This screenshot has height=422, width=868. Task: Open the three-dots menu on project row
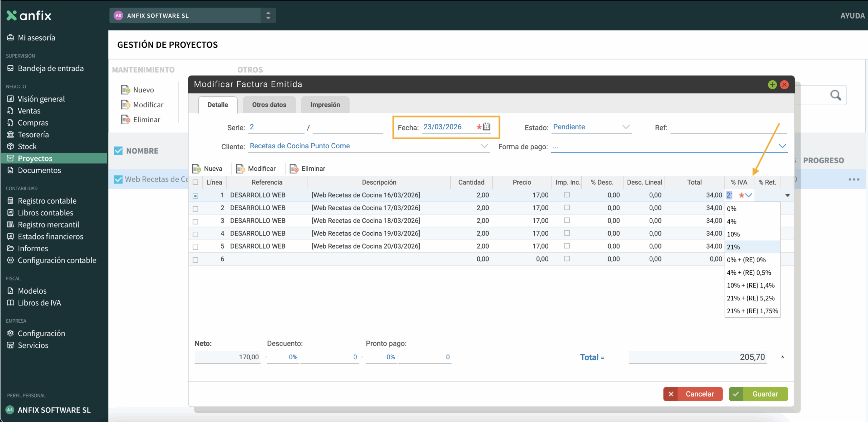click(x=853, y=179)
